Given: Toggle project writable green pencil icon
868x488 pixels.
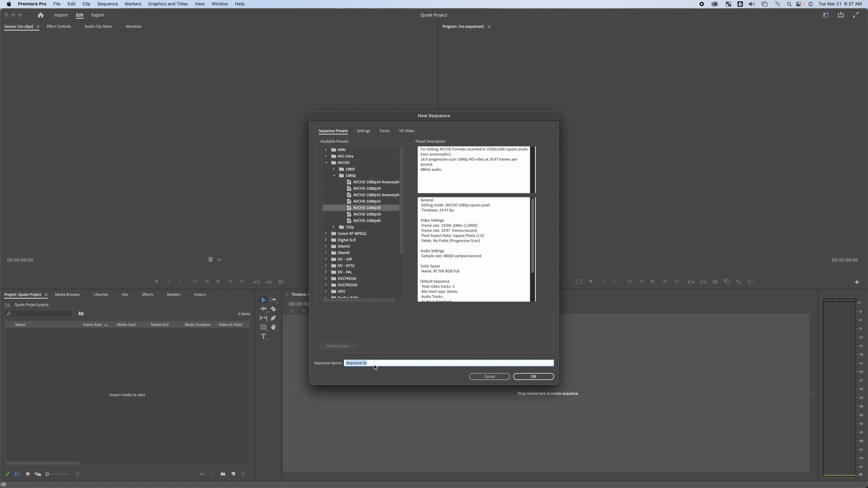Looking at the screenshot, I should pyautogui.click(x=7, y=474).
